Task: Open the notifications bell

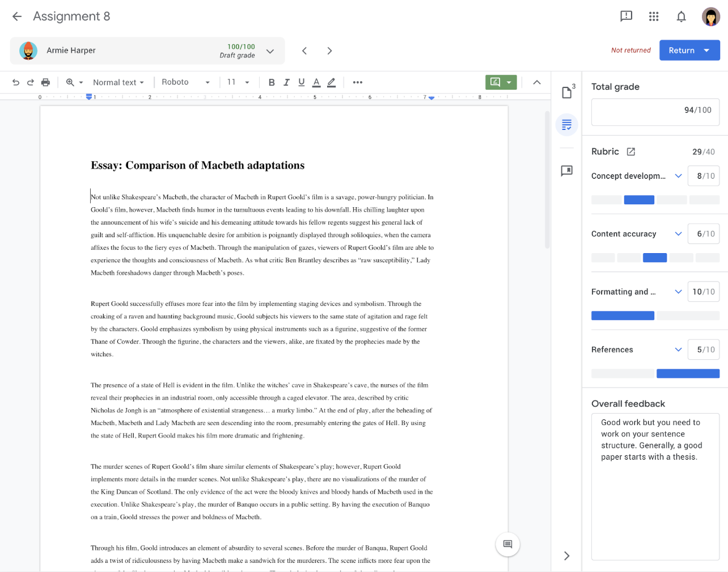Action: [x=682, y=16]
